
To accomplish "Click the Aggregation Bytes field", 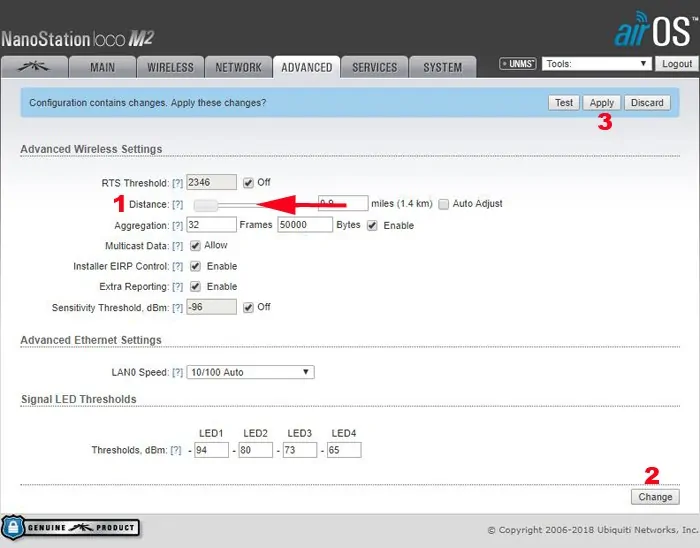I will click(305, 224).
